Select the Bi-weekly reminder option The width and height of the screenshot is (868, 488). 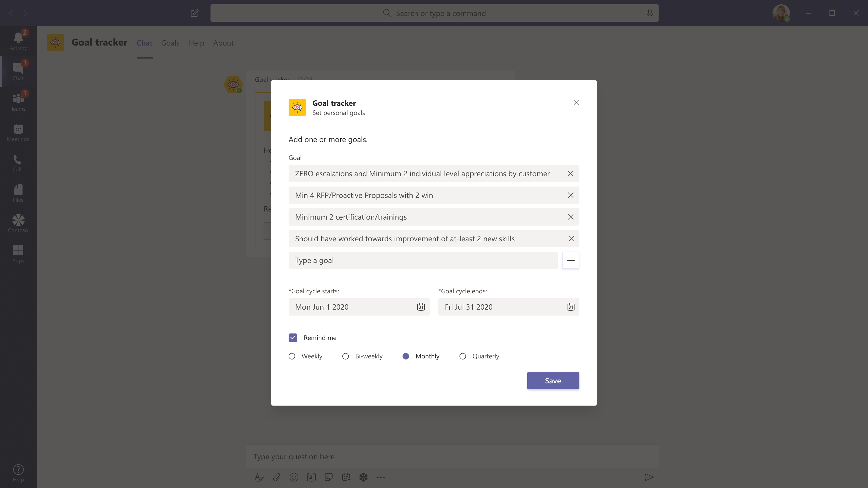345,356
